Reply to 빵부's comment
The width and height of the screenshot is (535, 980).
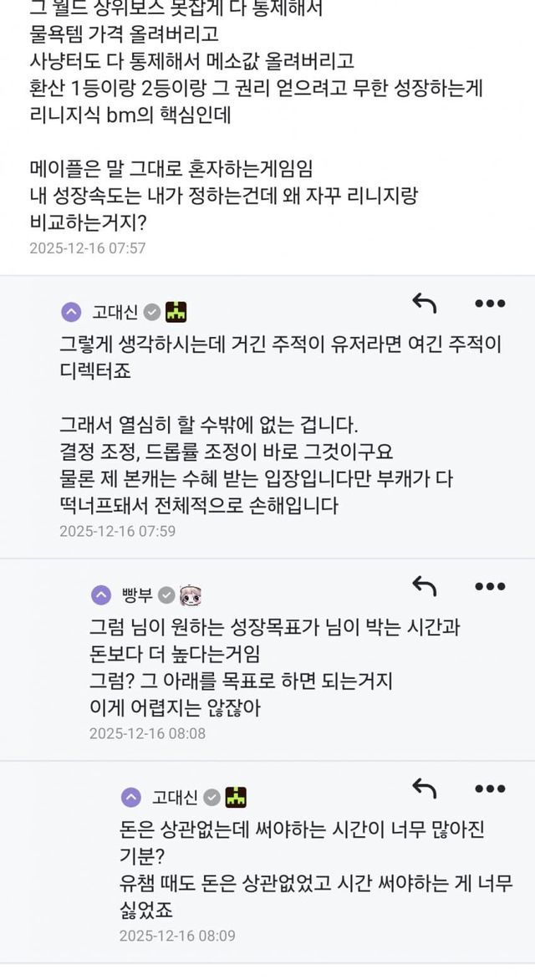pos(425,587)
